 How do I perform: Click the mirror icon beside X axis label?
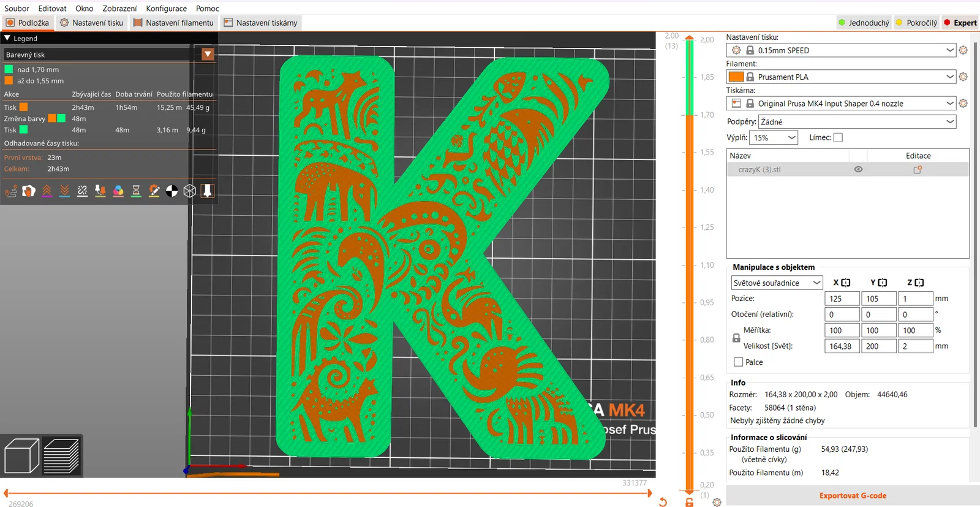[846, 283]
